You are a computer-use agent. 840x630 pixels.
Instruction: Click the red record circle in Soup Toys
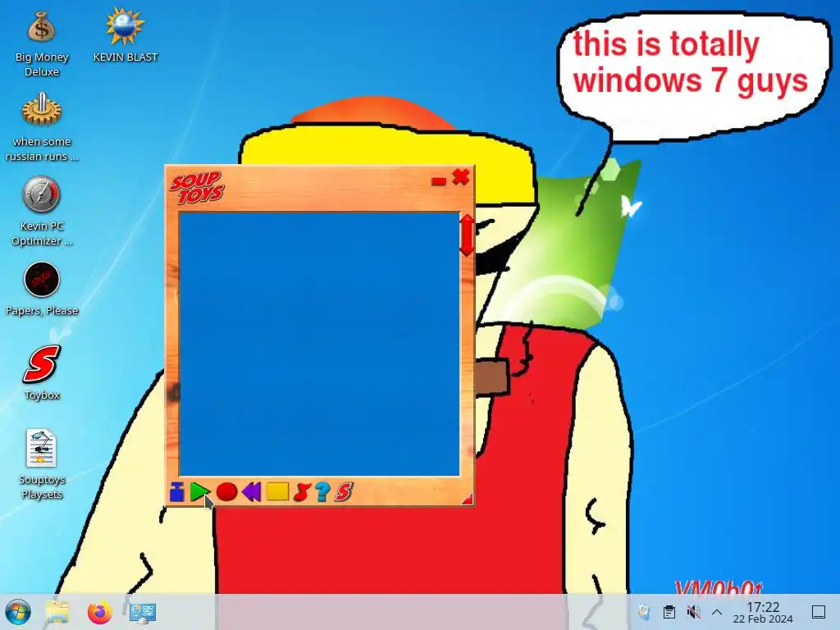[x=226, y=492]
